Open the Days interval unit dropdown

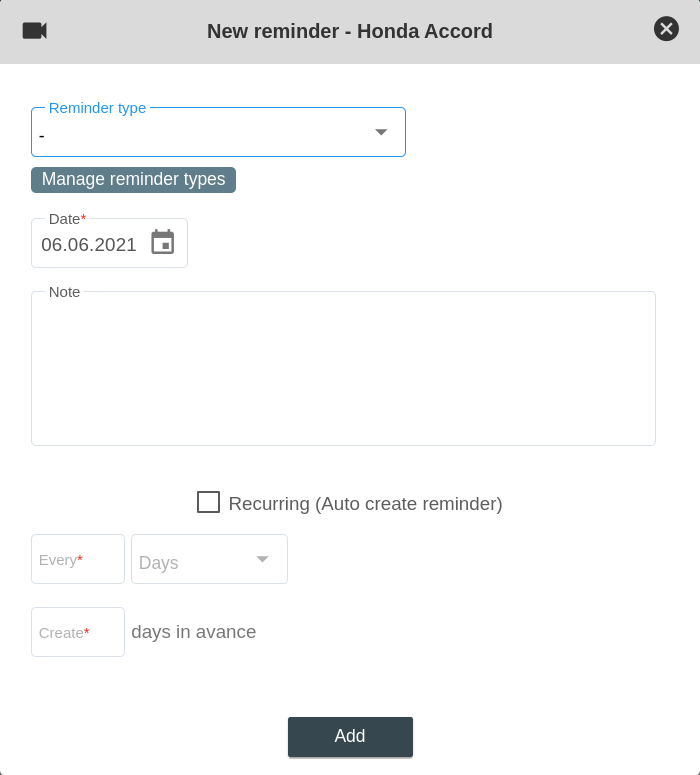coord(195,560)
